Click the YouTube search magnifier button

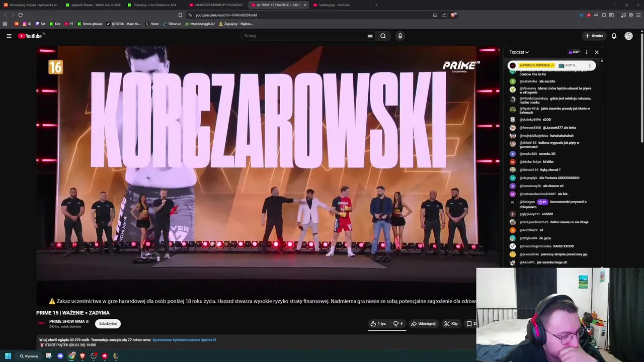point(383,36)
